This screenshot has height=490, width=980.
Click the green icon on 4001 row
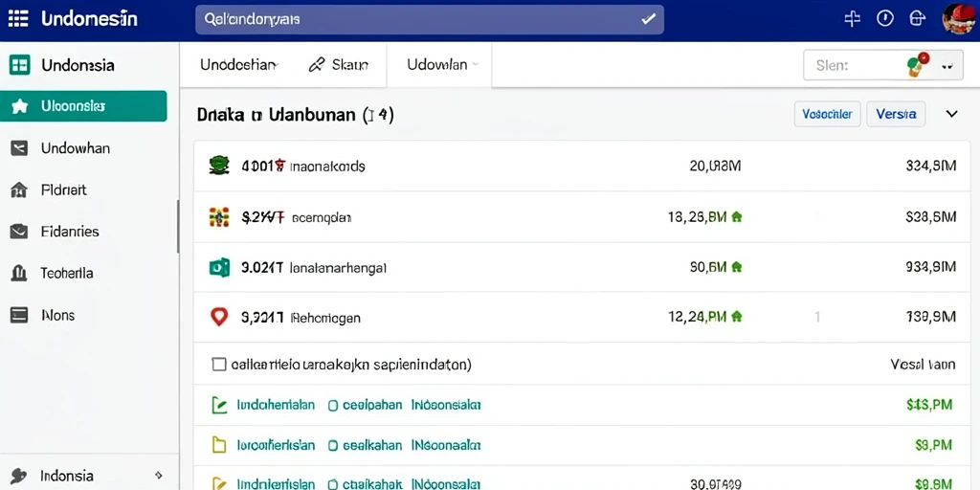219,167
